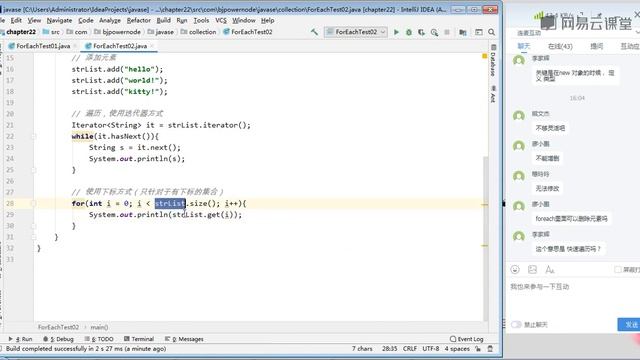Viewport: 640px width, 360px height.
Task: Switch to ForEachTest01.java editor tab
Action: click(x=42, y=46)
